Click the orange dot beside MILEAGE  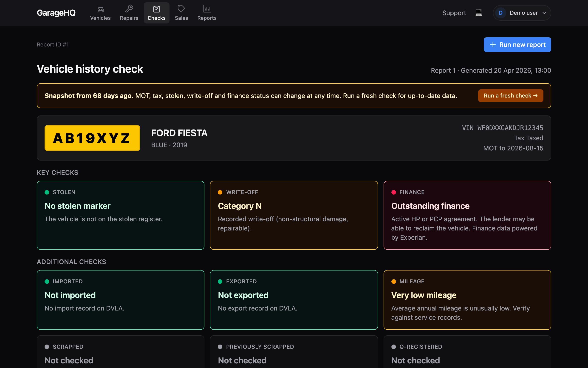coord(394,282)
